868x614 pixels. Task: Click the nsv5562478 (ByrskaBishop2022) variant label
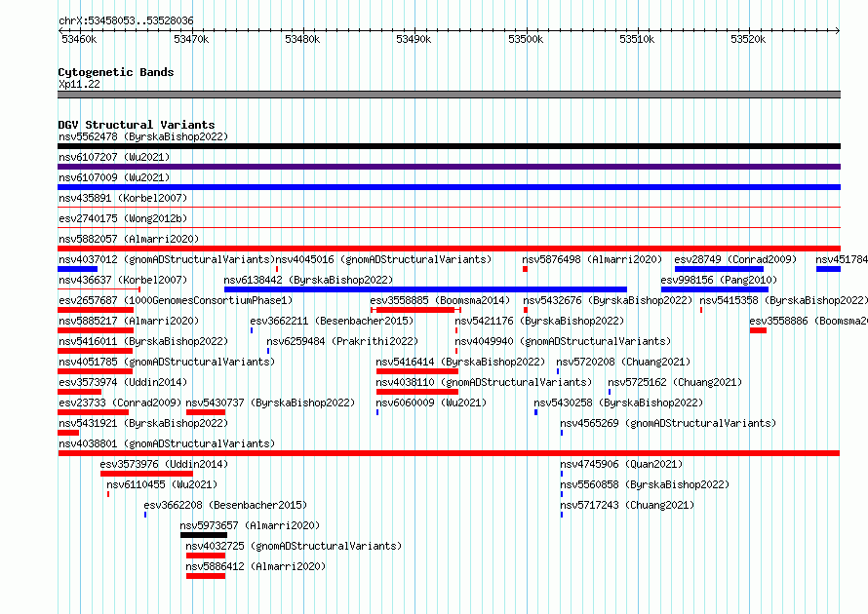pos(143,136)
